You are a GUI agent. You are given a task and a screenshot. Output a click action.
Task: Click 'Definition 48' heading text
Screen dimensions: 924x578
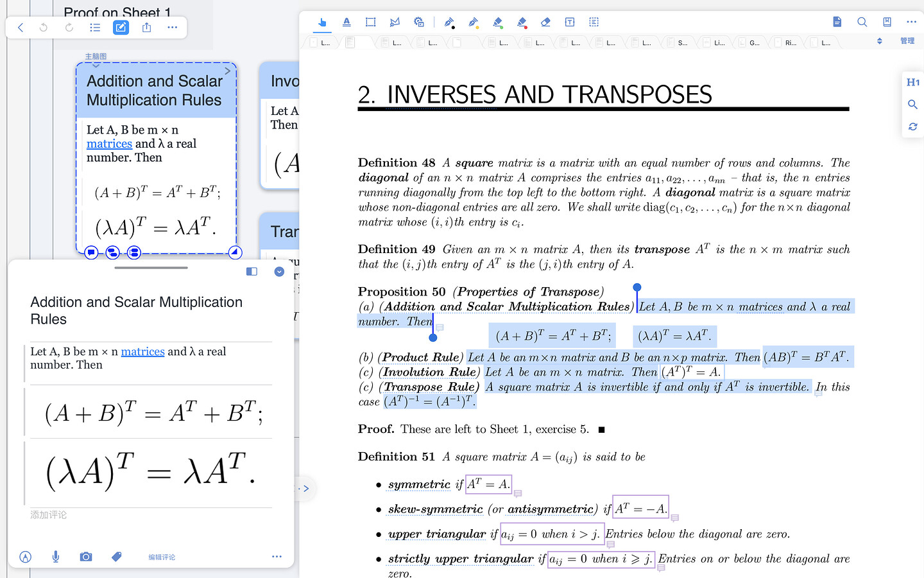(397, 163)
